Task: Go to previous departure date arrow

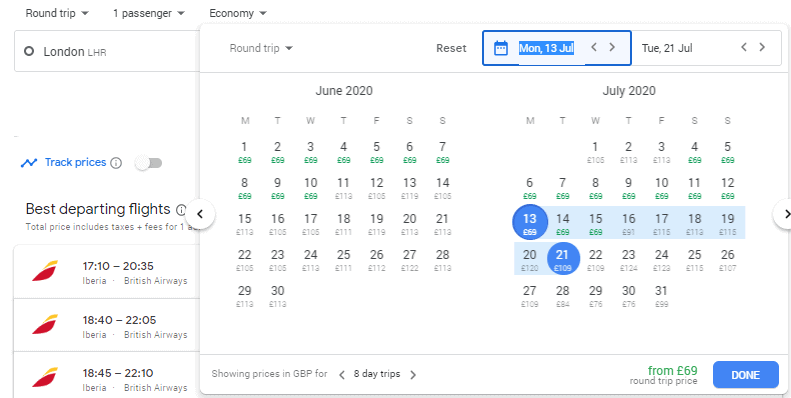Action: click(594, 47)
